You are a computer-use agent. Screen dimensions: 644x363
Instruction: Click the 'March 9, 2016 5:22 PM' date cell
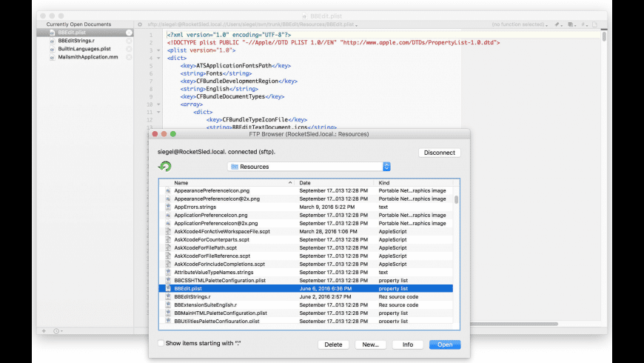[327, 207]
